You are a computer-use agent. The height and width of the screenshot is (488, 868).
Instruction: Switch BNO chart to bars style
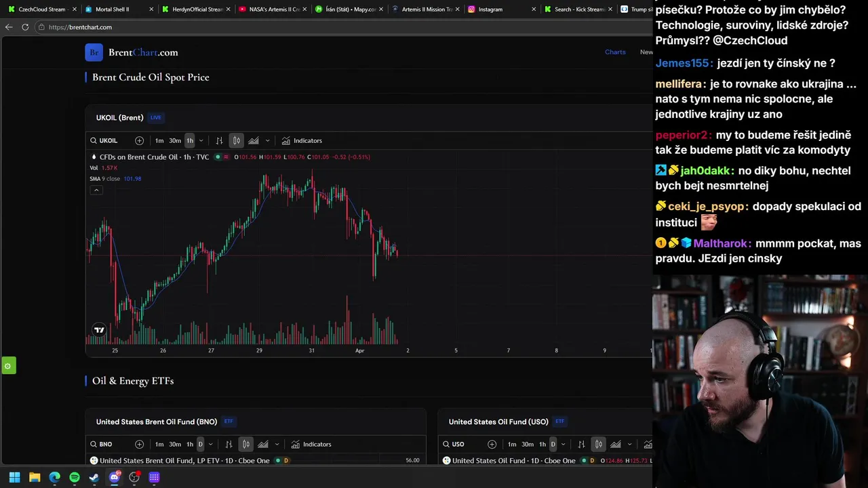click(229, 444)
